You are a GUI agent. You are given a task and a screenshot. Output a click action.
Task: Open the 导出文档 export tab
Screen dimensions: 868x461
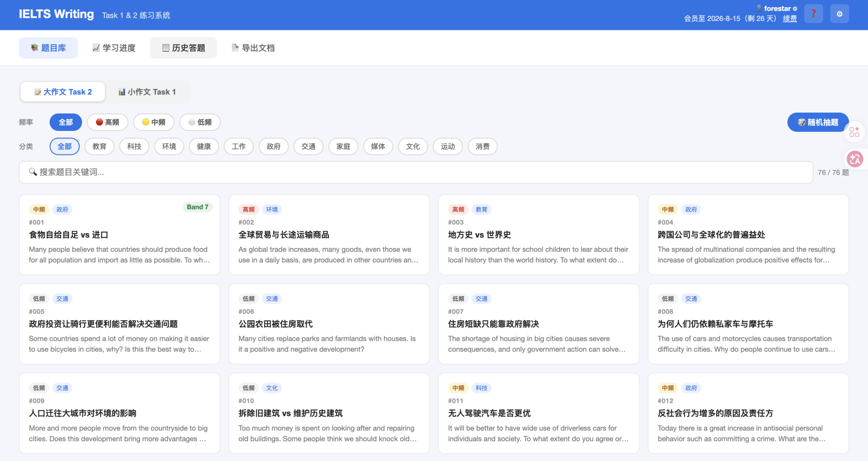253,48
